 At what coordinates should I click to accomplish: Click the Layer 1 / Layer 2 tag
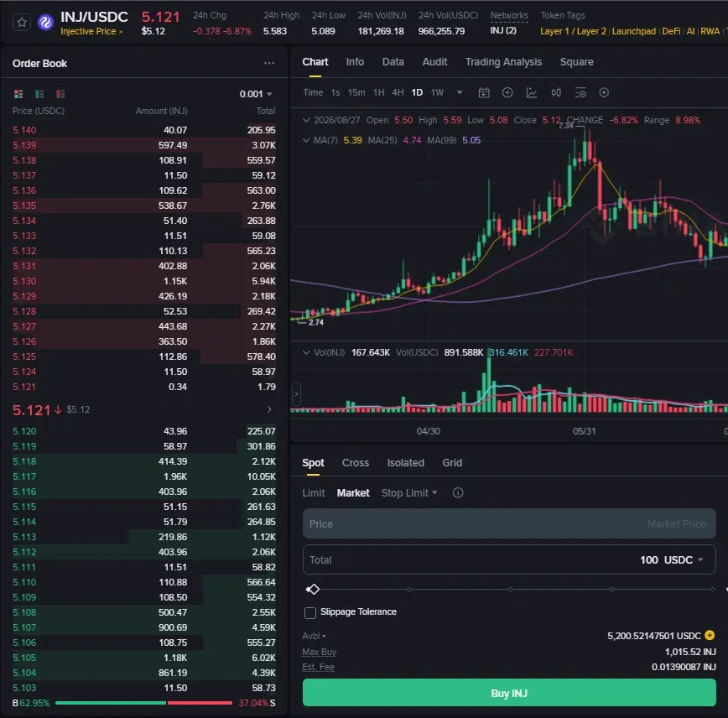click(573, 31)
